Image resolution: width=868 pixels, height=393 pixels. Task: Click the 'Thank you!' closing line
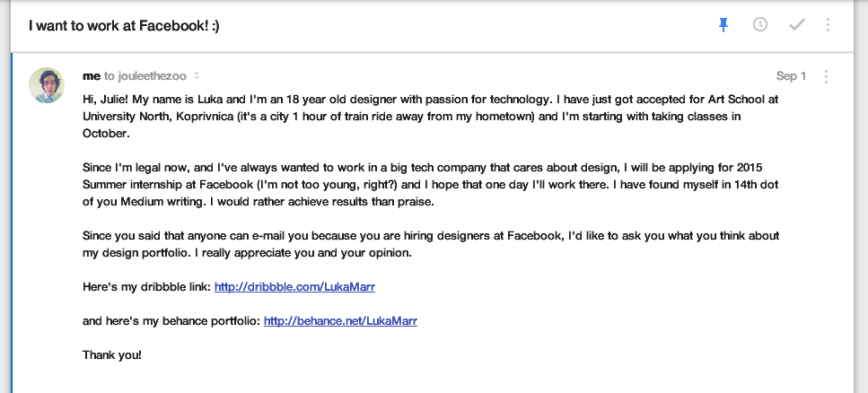(112, 354)
